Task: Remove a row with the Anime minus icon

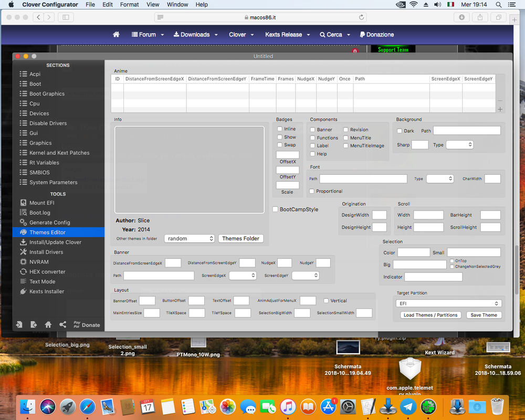Action: pyautogui.click(x=500, y=100)
